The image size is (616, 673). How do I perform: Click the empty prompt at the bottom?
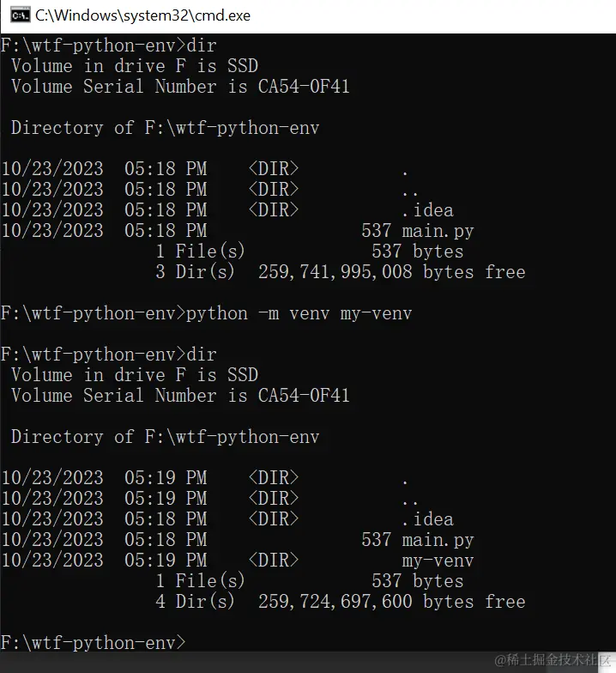coord(94,643)
